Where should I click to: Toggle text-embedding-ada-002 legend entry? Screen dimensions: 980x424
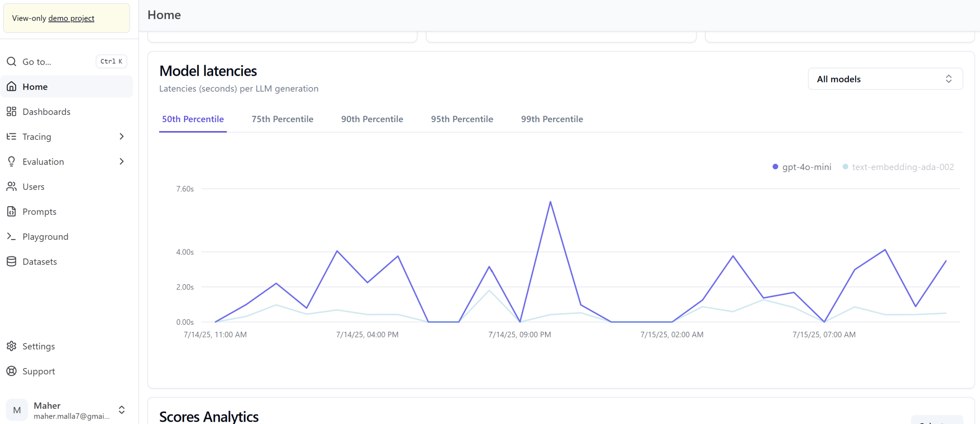pyautogui.click(x=898, y=167)
